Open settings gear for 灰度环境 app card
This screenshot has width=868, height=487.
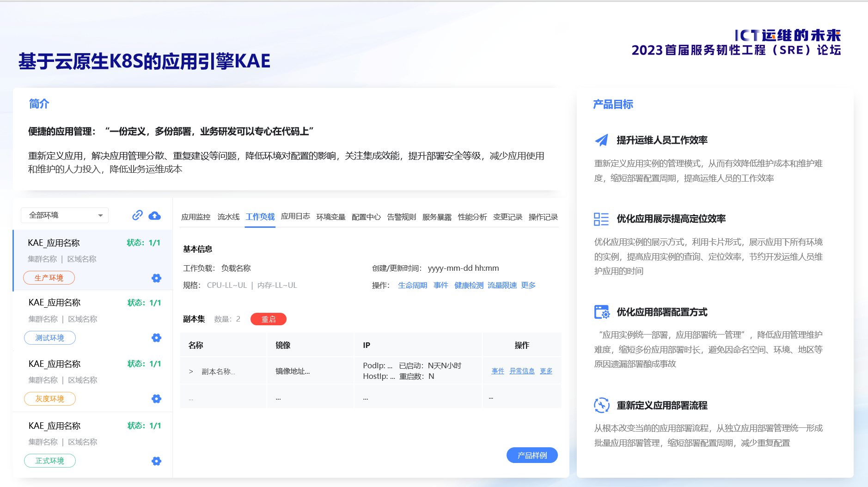pos(157,399)
